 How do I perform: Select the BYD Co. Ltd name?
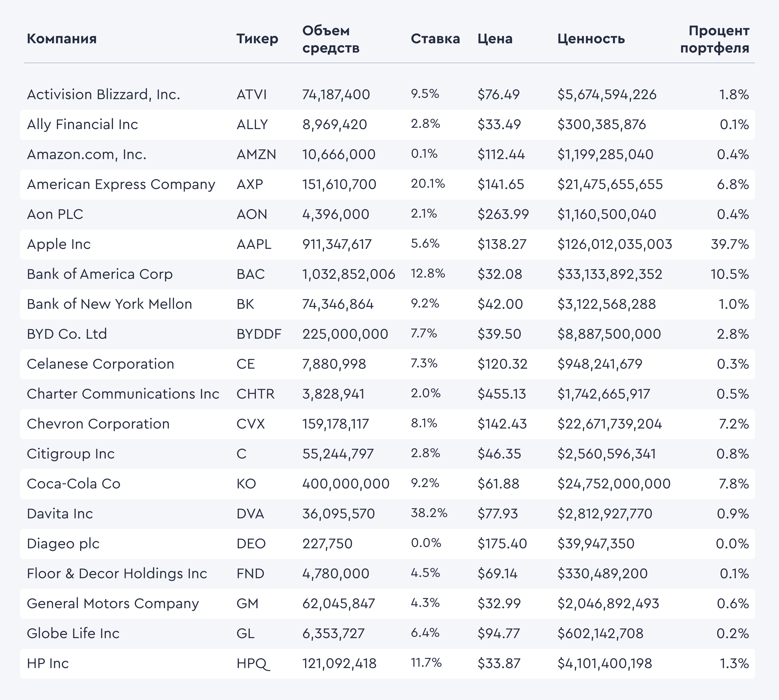pos(67,334)
